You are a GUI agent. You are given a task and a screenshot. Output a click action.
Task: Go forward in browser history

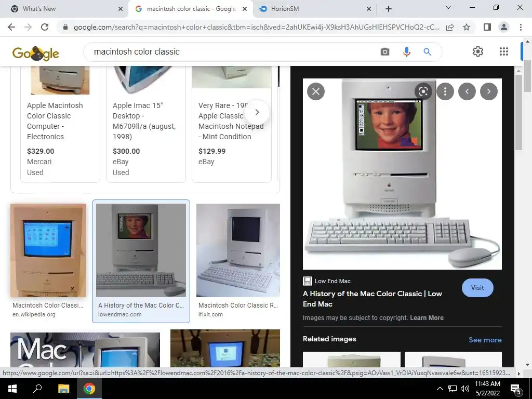[x=28, y=27]
